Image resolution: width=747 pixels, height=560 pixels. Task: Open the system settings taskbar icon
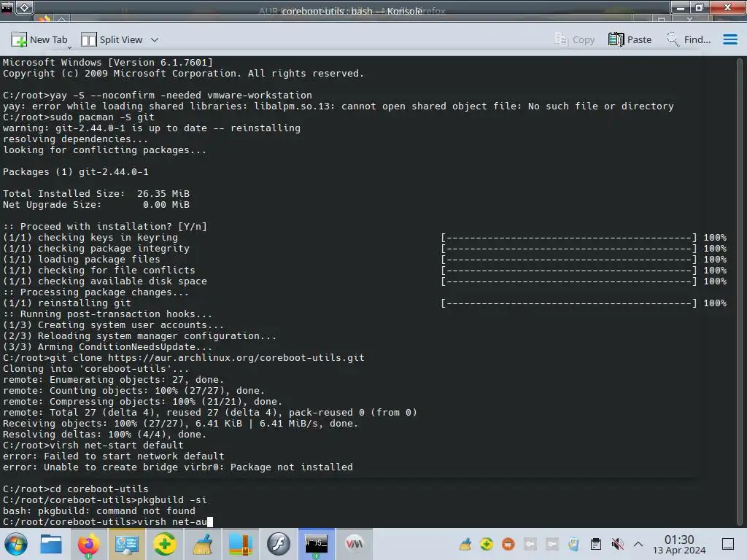click(x=126, y=544)
